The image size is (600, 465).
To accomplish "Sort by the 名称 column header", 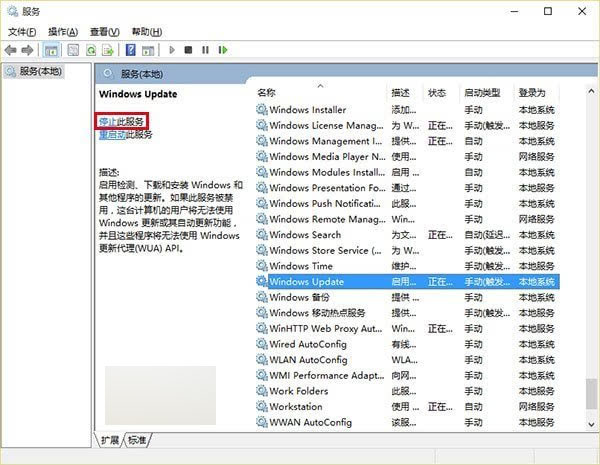I will (x=267, y=93).
